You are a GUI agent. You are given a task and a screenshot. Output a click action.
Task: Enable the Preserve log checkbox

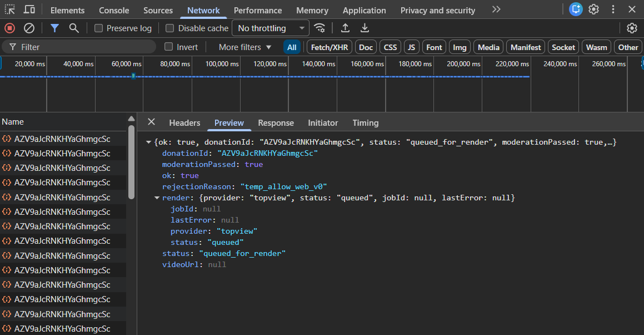coord(99,28)
